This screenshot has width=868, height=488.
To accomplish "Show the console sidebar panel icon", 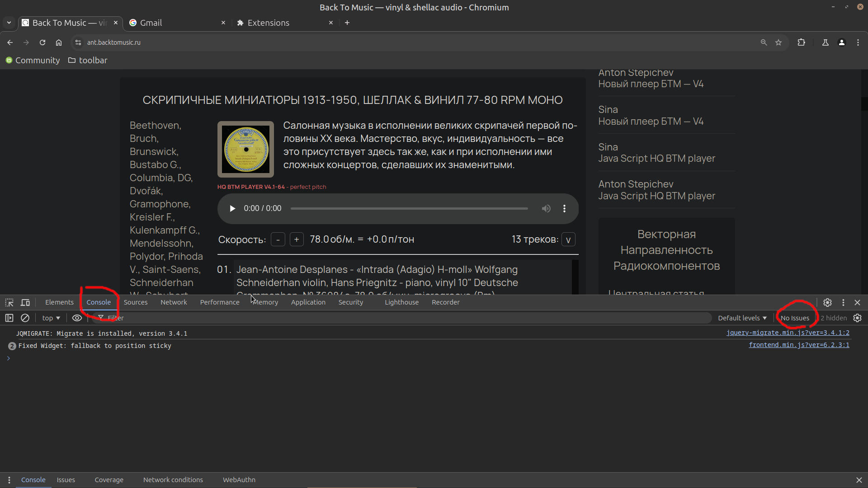I will 9,318.
